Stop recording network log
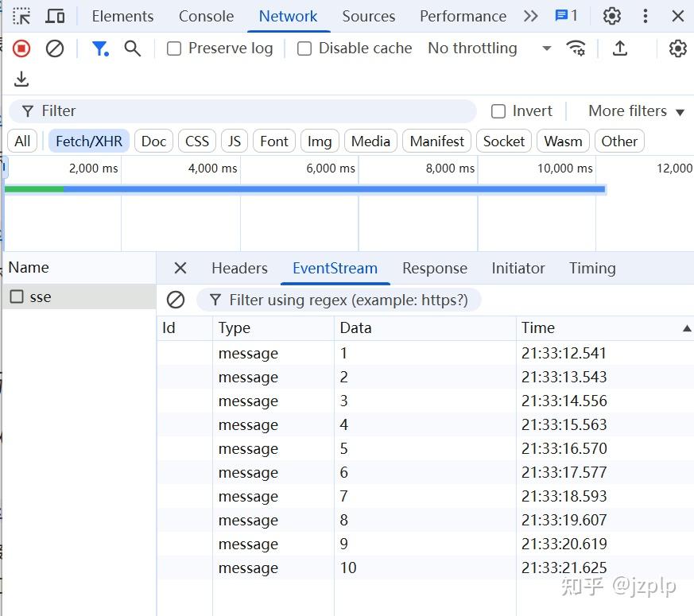Screen dimensions: 694x616 (x=21, y=48)
